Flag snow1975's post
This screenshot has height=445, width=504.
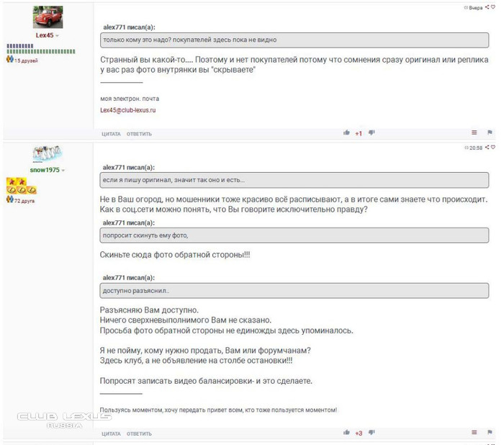490,433
